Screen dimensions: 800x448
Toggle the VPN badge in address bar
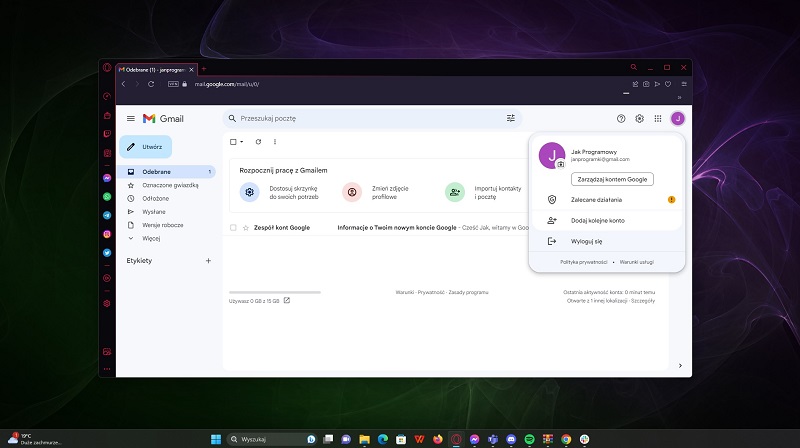[x=173, y=84]
